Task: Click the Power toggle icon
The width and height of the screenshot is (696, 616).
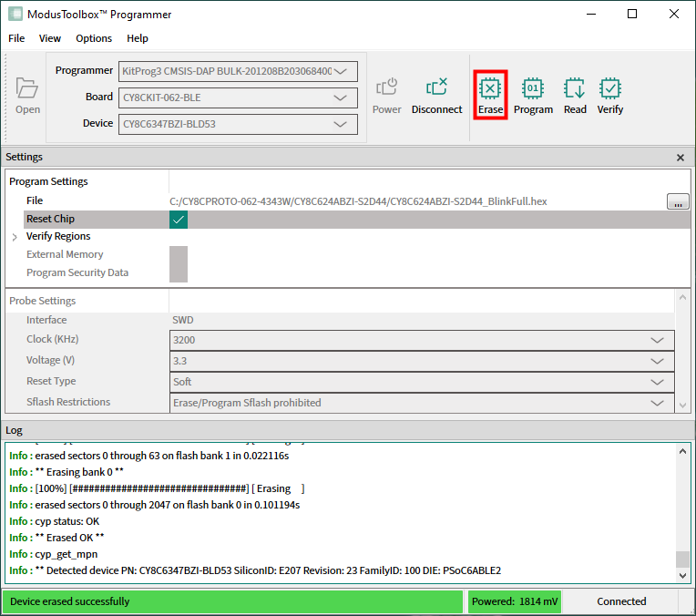Action: pos(386,88)
